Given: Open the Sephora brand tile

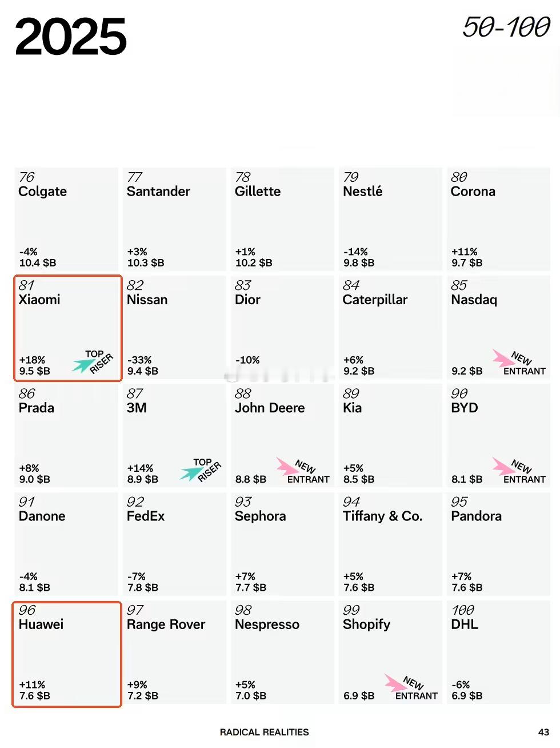Looking at the screenshot, I should click(x=282, y=543).
